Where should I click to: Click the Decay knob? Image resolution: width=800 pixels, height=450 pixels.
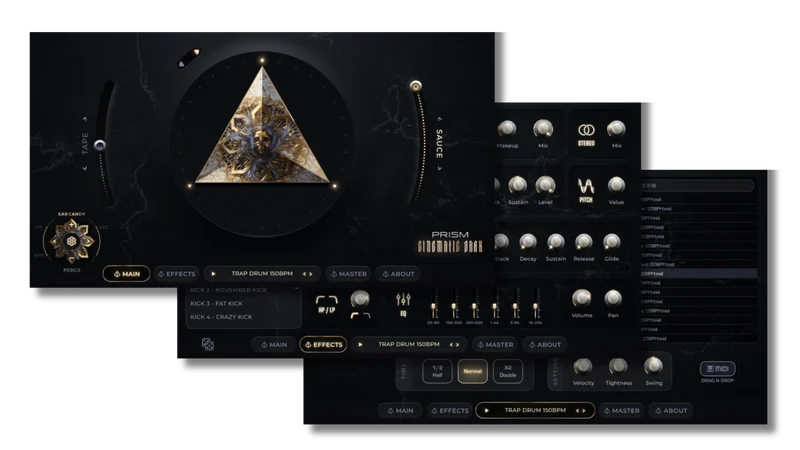tap(528, 241)
